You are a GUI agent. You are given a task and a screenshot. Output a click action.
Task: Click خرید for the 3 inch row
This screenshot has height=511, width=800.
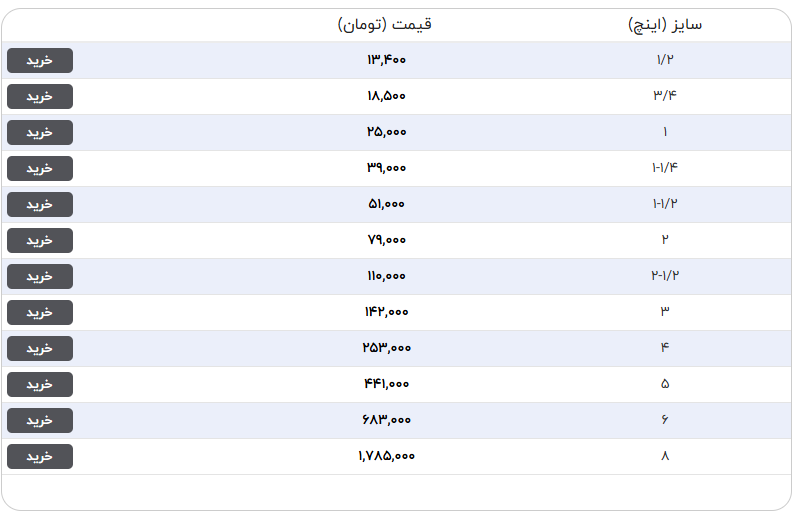[40, 313]
